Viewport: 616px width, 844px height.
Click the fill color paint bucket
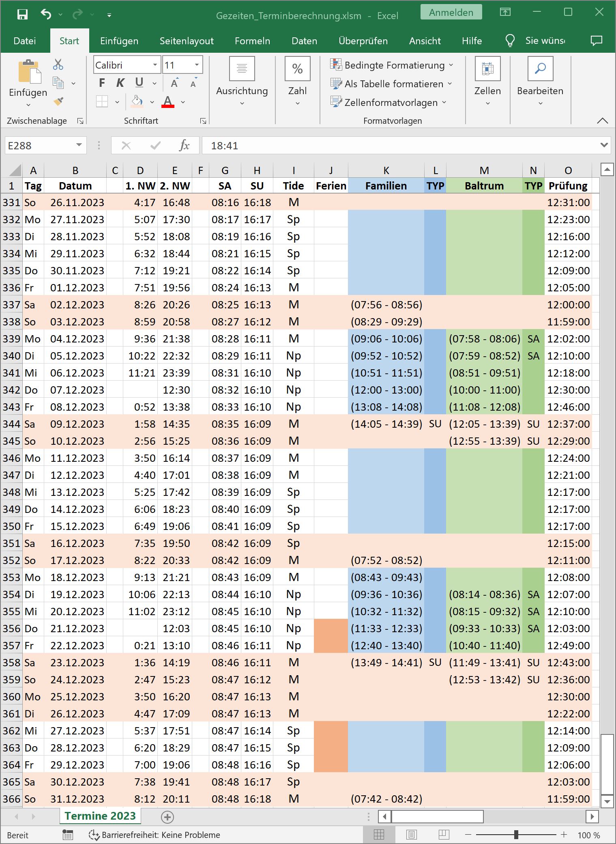137,101
